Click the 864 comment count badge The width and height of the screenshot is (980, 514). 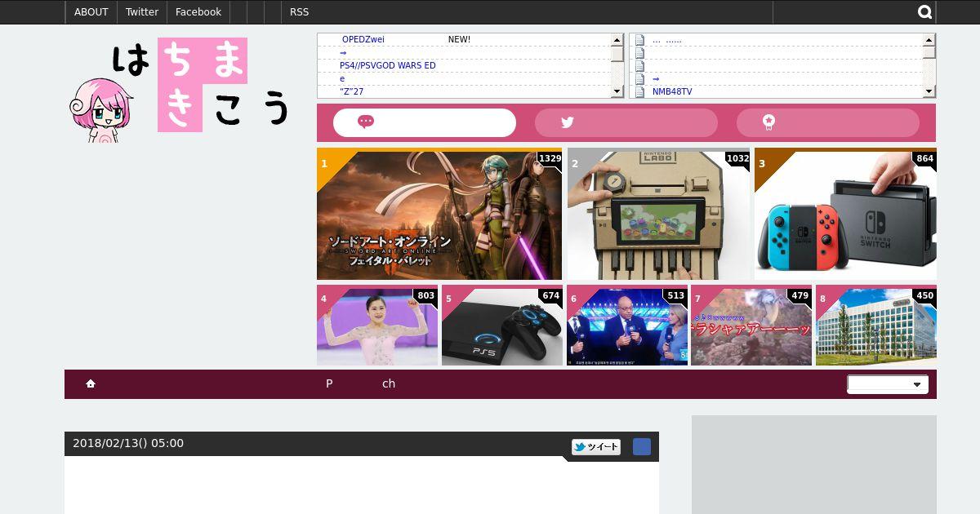[924, 159]
